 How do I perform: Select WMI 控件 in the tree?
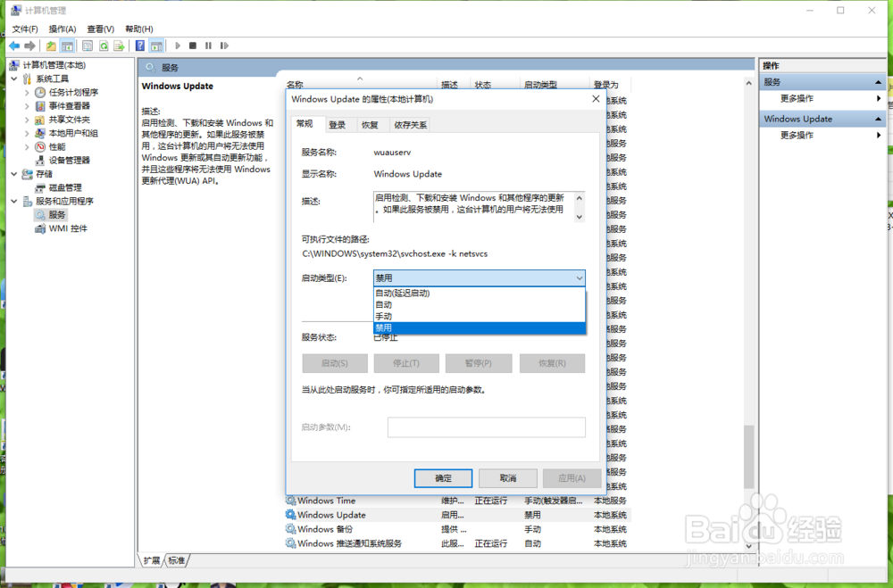(x=68, y=228)
